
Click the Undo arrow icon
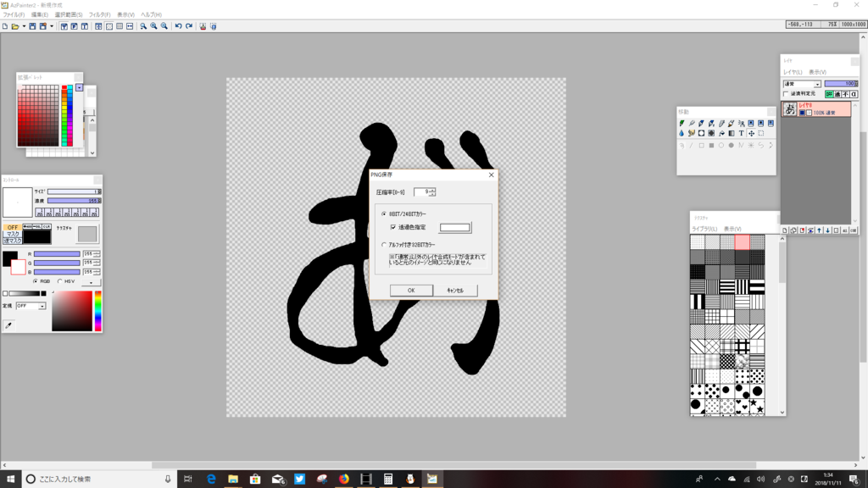click(x=178, y=26)
